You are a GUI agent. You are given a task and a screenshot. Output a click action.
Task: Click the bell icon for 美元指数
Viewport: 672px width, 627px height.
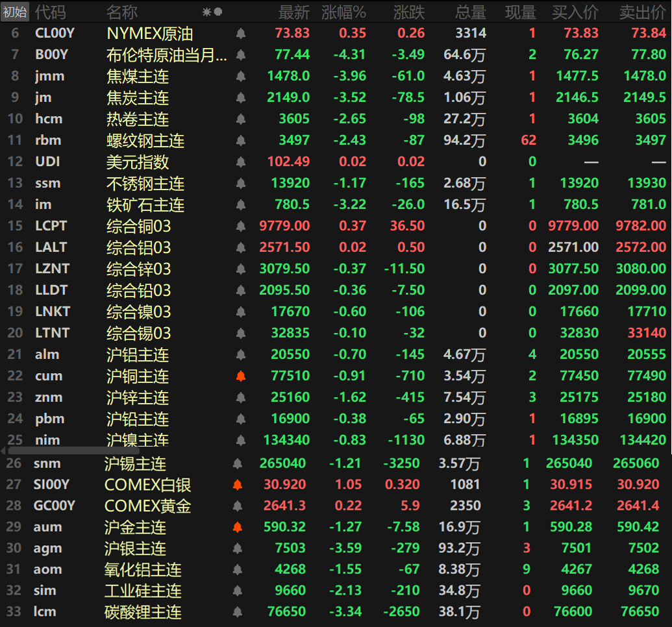pyautogui.click(x=241, y=162)
